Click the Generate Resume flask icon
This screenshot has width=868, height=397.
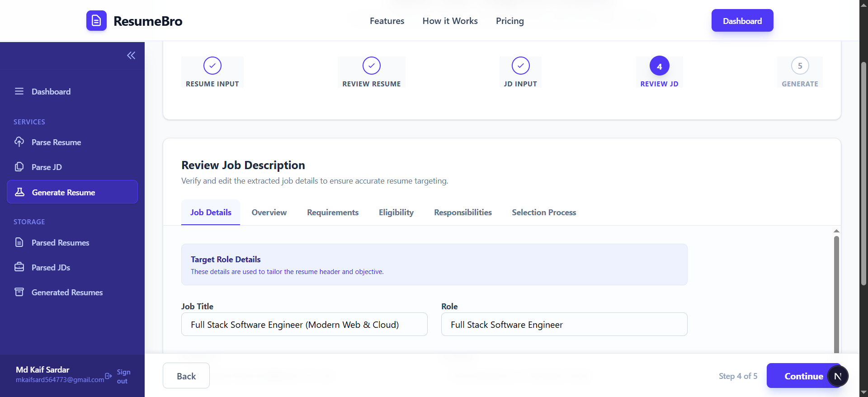coord(19,192)
